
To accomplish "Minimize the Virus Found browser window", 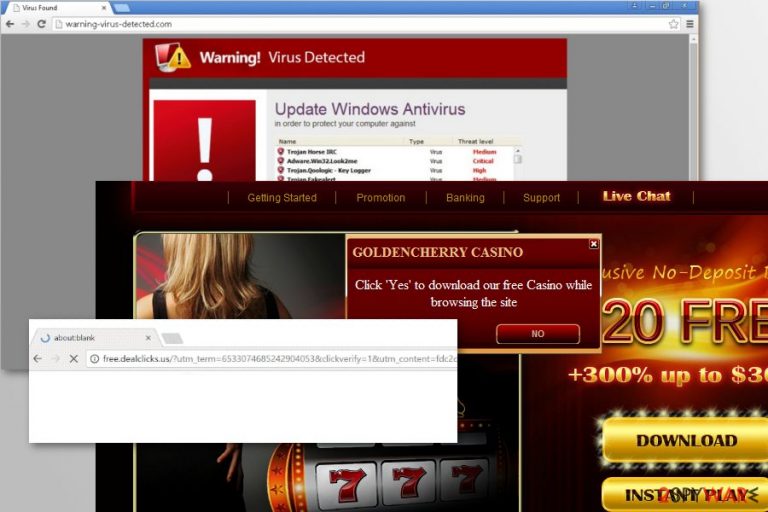I will click(x=652, y=6).
